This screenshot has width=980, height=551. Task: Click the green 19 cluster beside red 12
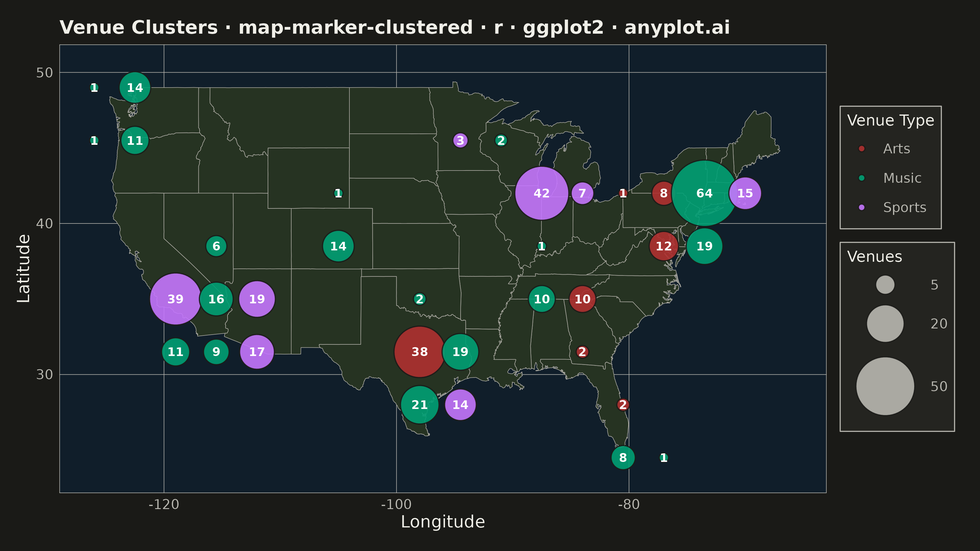[x=704, y=246]
